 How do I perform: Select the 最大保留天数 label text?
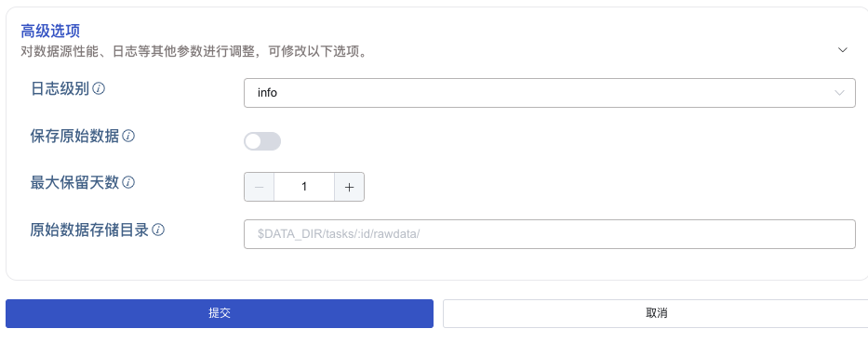pyautogui.click(x=74, y=182)
